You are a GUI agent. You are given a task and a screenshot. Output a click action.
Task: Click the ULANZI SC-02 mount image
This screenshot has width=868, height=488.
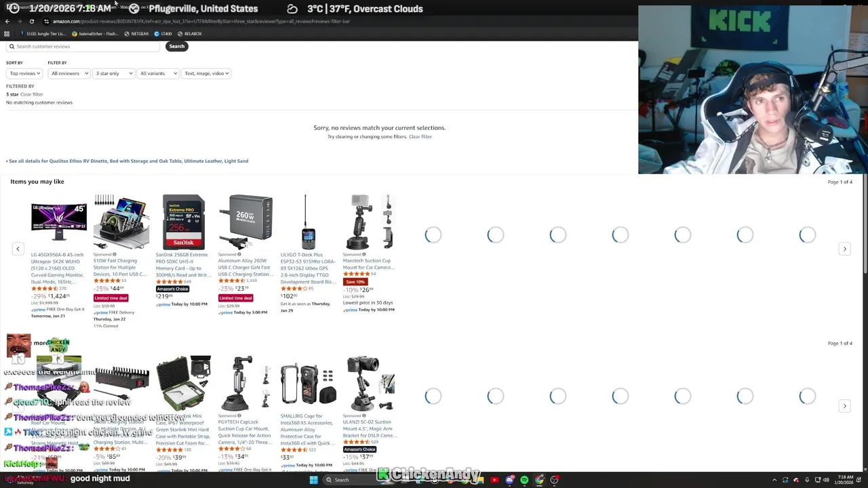tap(370, 384)
